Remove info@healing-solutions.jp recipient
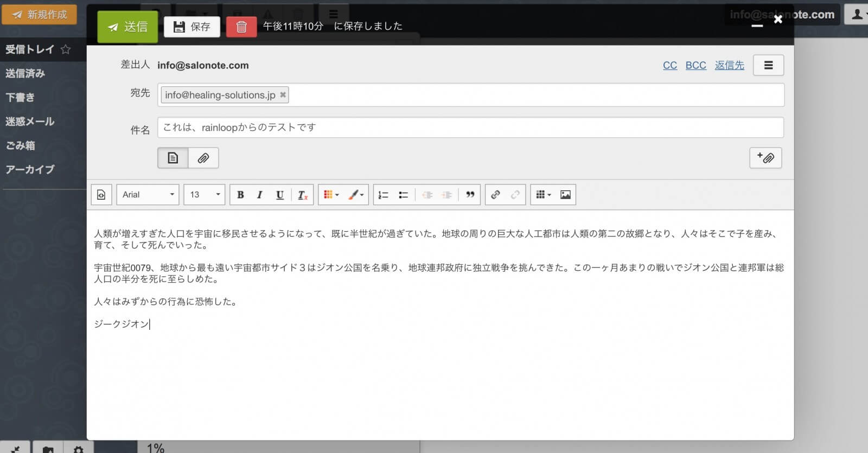 [x=283, y=95]
